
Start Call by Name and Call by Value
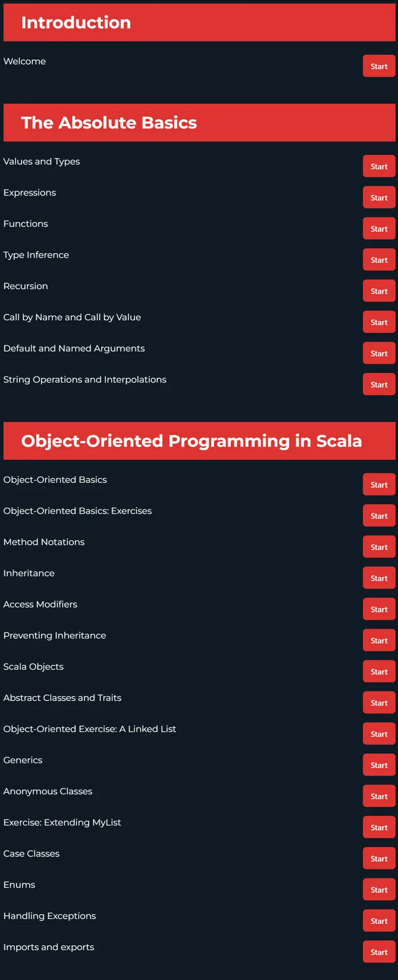(x=379, y=323)
